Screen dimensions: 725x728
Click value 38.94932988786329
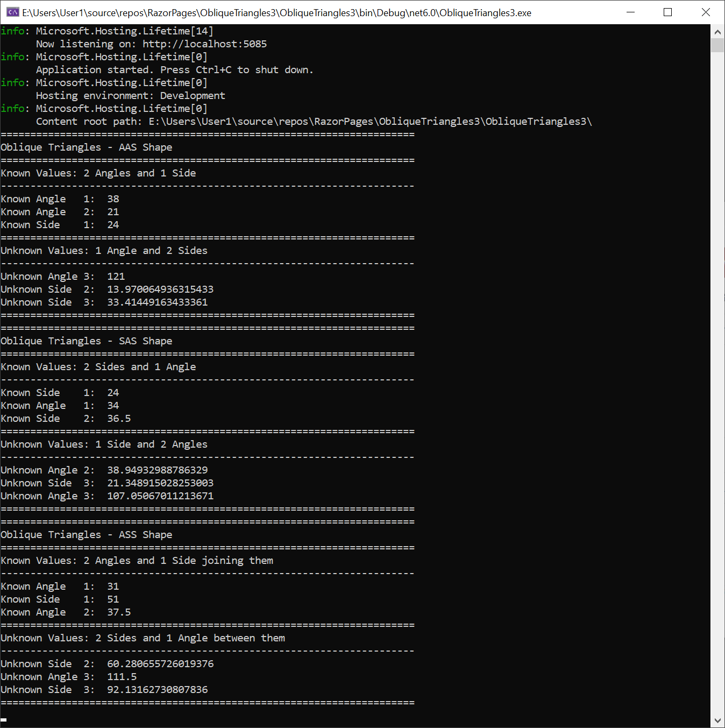click(x=158, y=470)
